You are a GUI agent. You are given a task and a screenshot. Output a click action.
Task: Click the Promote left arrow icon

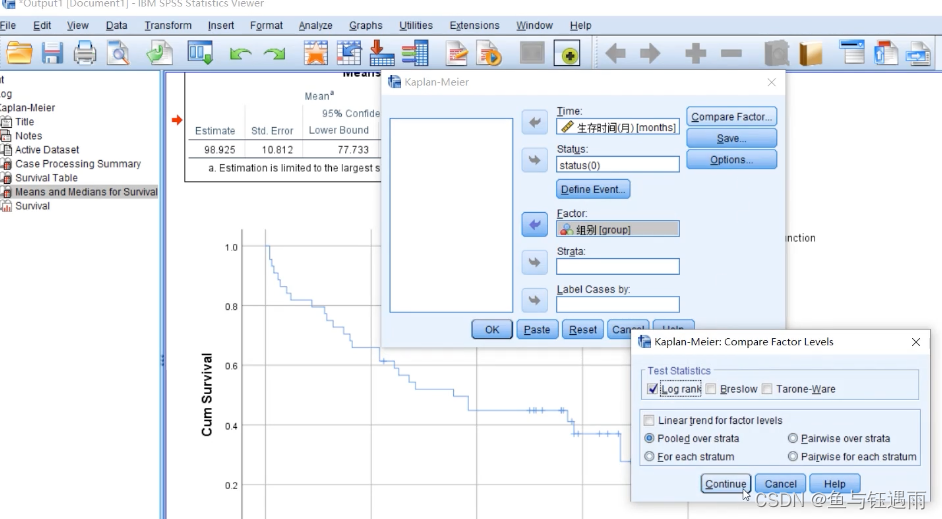[616, 53]
